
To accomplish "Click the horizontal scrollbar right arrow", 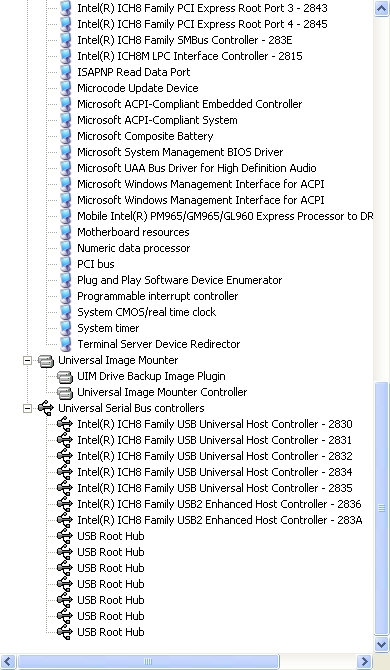I will (364, 661).
